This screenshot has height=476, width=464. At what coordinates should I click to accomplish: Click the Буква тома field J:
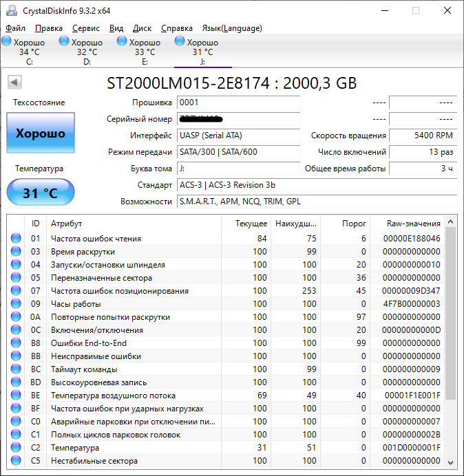238,168
